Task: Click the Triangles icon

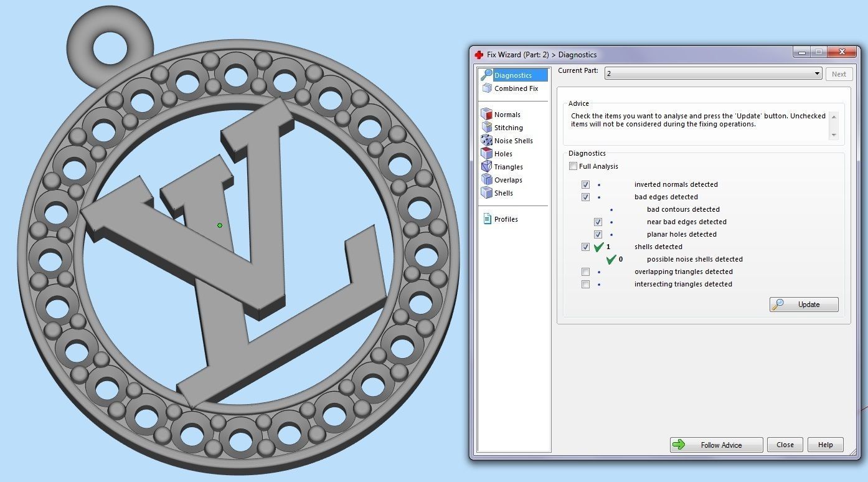Action: [x=486, y=166]
